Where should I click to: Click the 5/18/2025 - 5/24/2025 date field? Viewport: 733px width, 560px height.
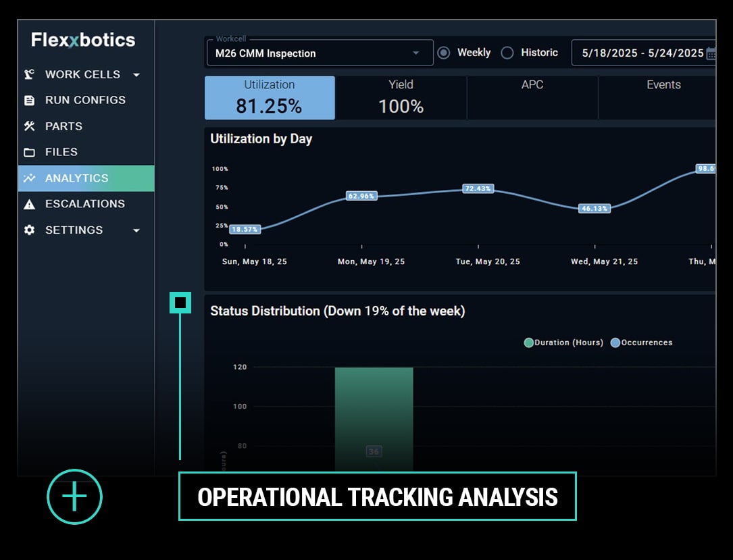point(638,53)
